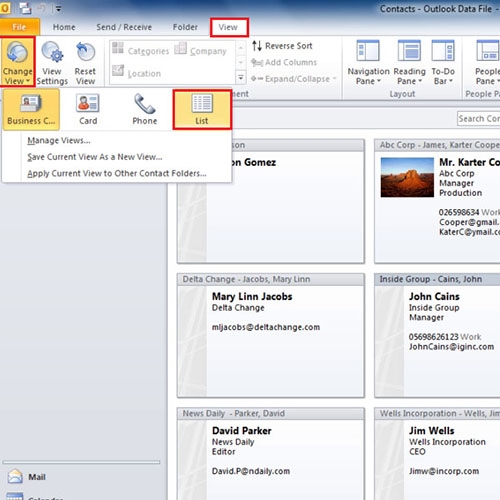Screen dimensions: 500x500
Task: Open David Parker contact card
Action: pyautogui.click(x=271, y=454)
